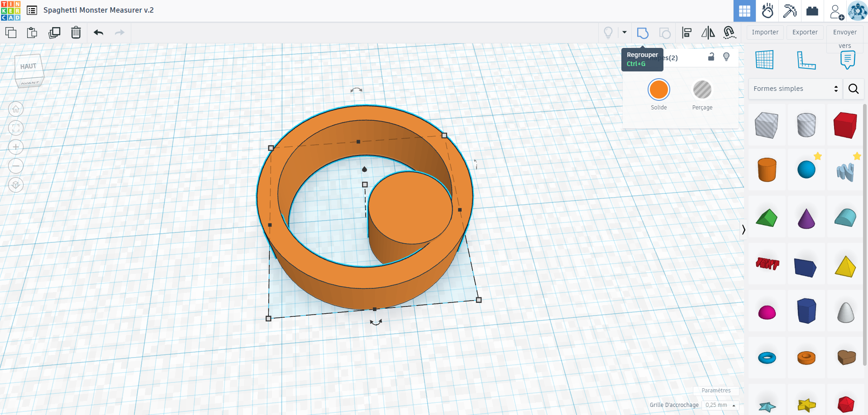Click the HAUT face of view cube
This screenshot has width=868, height=415.
(x=29, y=66)
